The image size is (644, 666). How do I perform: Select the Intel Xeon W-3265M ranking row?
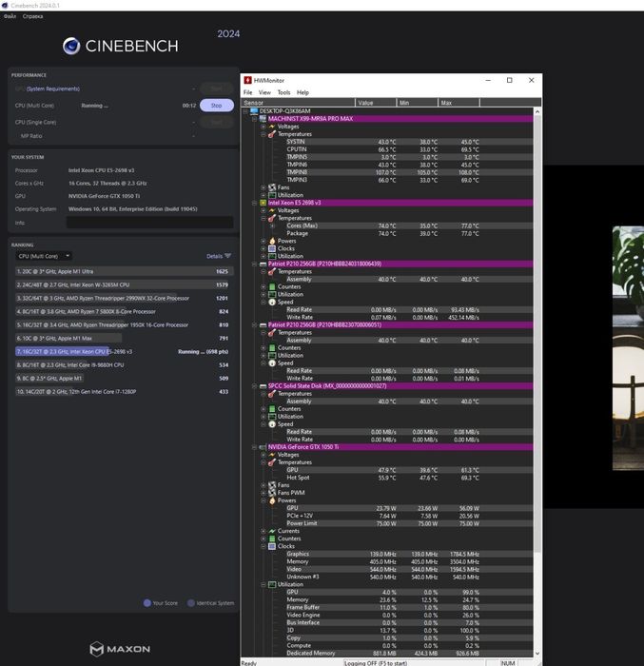click(x=123, y=284)
